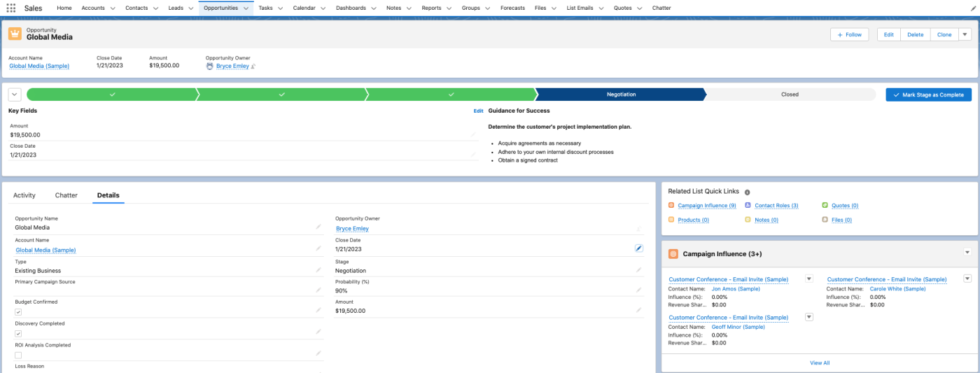Viewport: 980px width, 373px height.
Task: Open dropdown for Geoff Minor campaign record
Action: coord(809,316)
